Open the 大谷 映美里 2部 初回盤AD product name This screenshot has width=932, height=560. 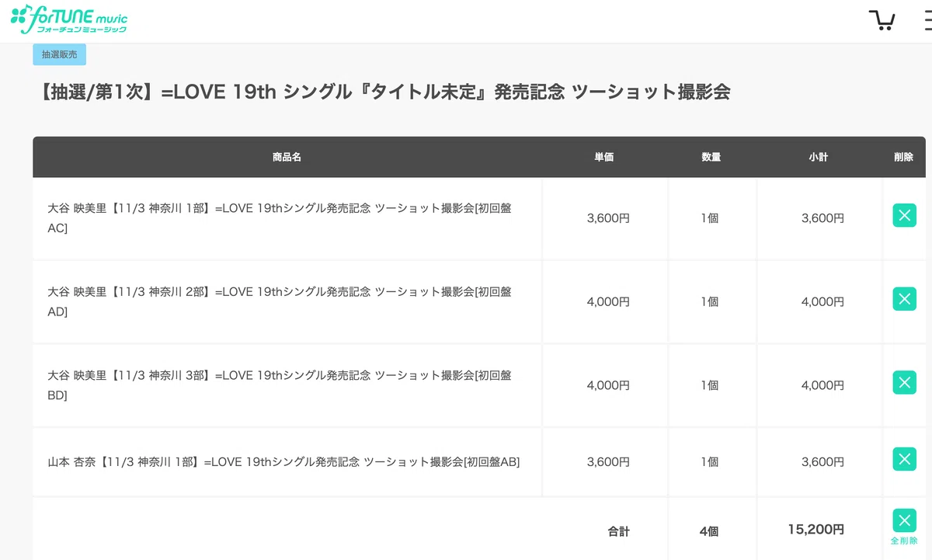click(280, 301)
